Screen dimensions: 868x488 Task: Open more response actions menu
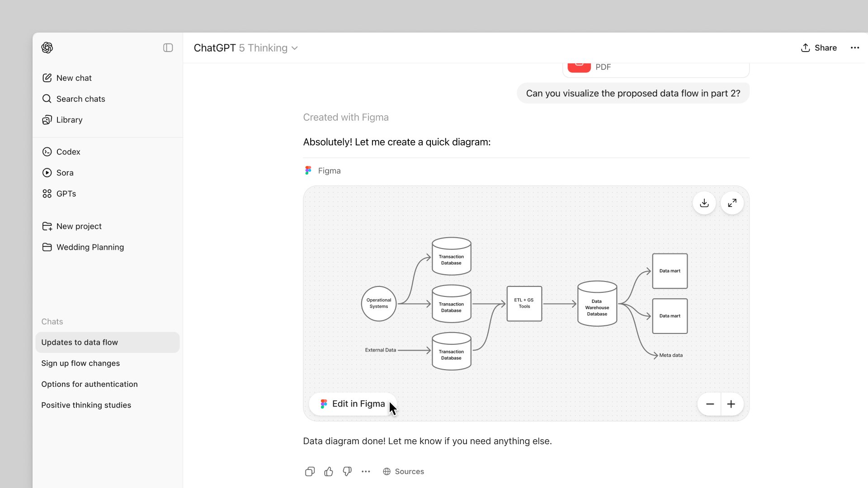(366, 471)
